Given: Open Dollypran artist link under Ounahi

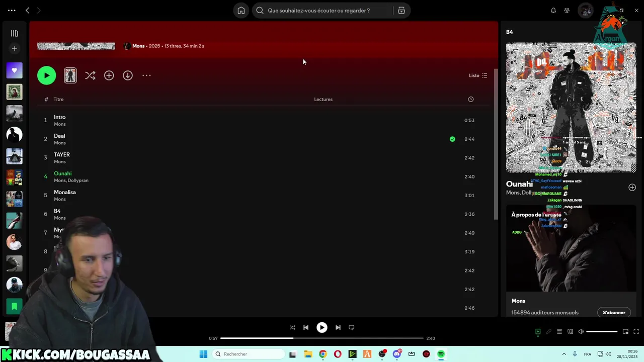Looking at the screenshot, I should pyautogui.click(x=78, y=180).
